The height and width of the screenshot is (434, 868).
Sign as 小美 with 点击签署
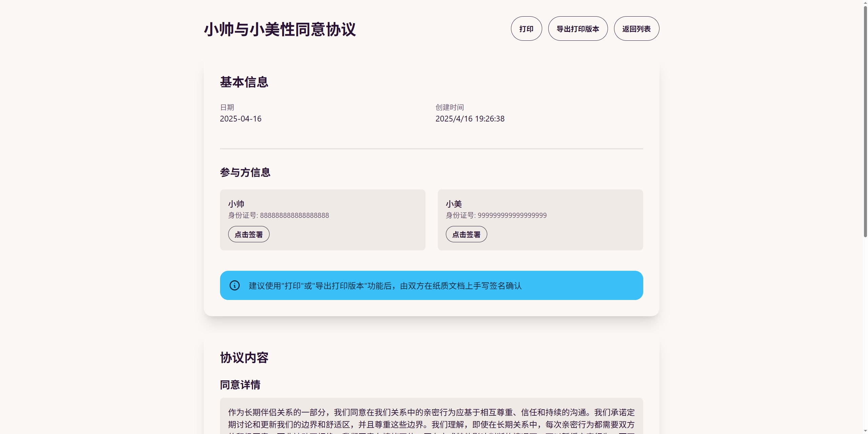click(466, 234)
